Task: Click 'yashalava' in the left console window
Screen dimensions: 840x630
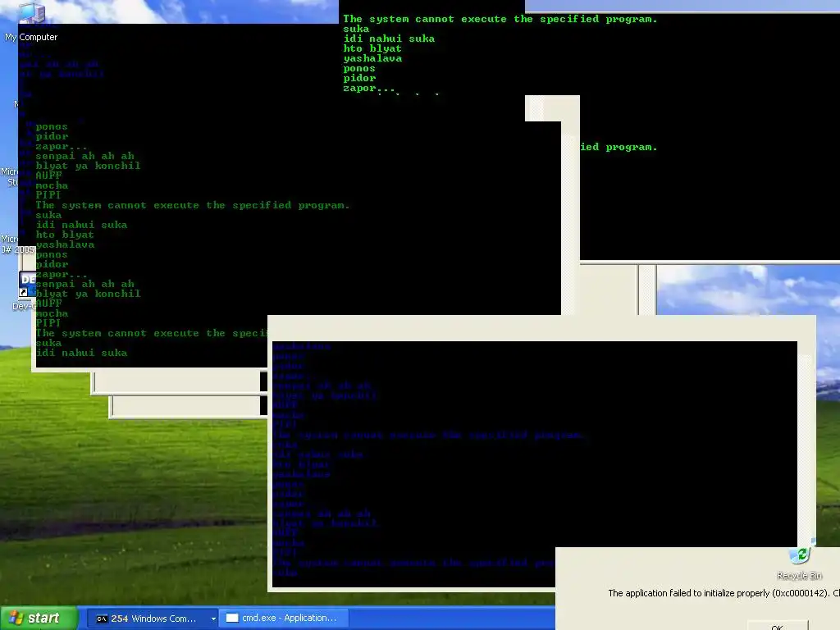Action: pyautogui.click(x=65, y=244)
